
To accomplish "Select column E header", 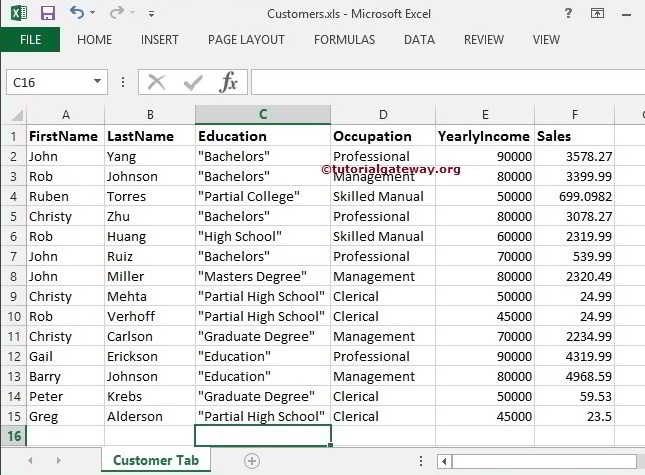I will 485,114.
